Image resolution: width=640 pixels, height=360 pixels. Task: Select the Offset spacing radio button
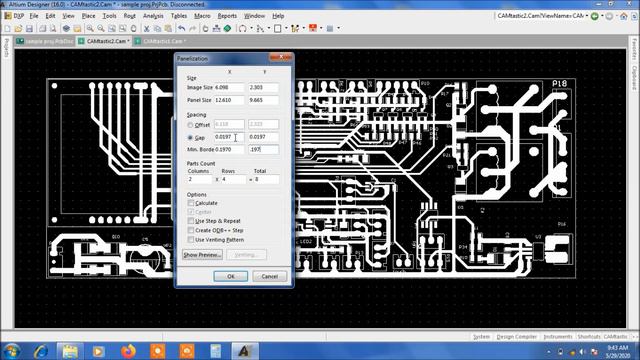click(x=190, y=125)
